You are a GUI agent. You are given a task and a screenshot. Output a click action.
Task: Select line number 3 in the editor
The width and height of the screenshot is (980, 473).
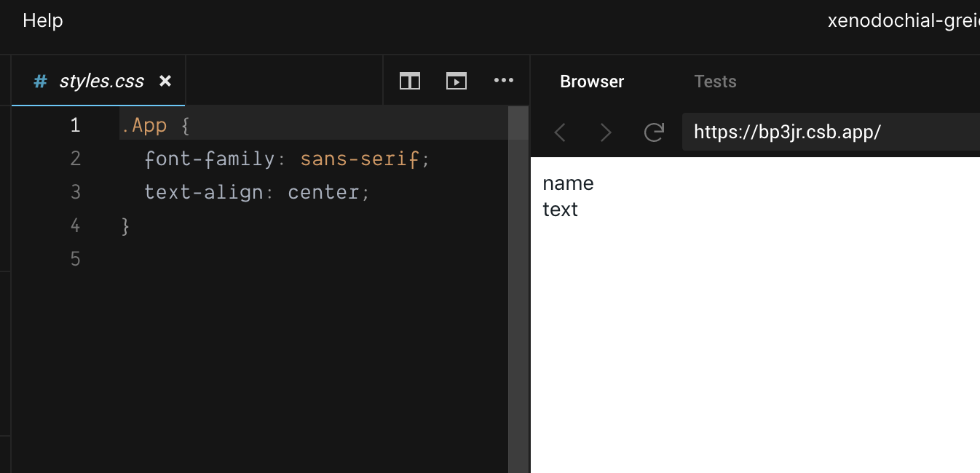(75, 191)
